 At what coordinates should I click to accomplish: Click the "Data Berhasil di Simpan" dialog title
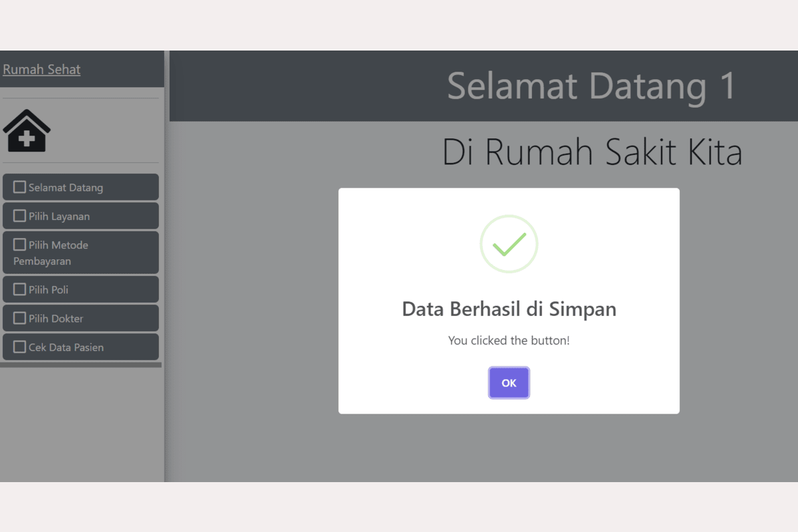(509, 309)
